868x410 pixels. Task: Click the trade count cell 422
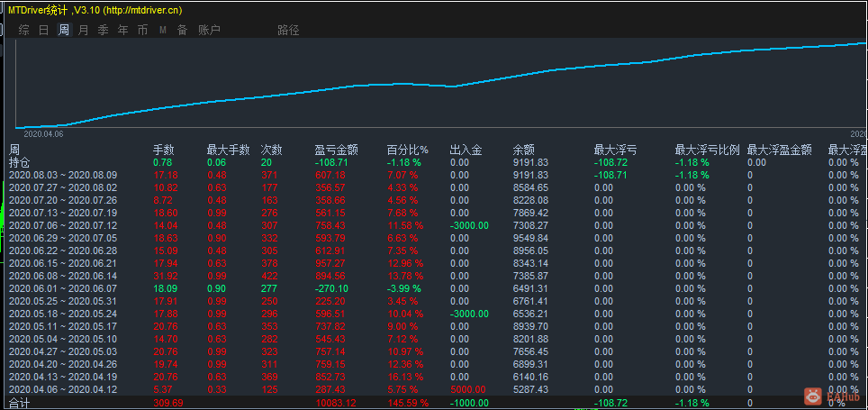pos(269,276)
